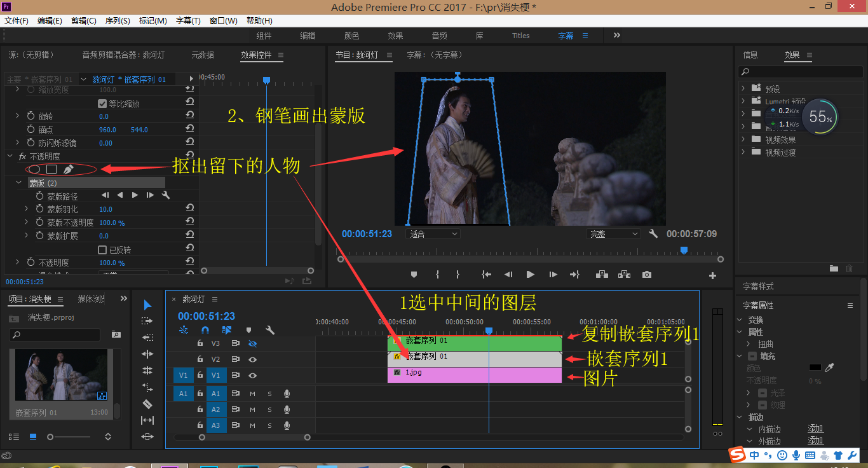Select the Track Select Forward tool

[147, 321]
